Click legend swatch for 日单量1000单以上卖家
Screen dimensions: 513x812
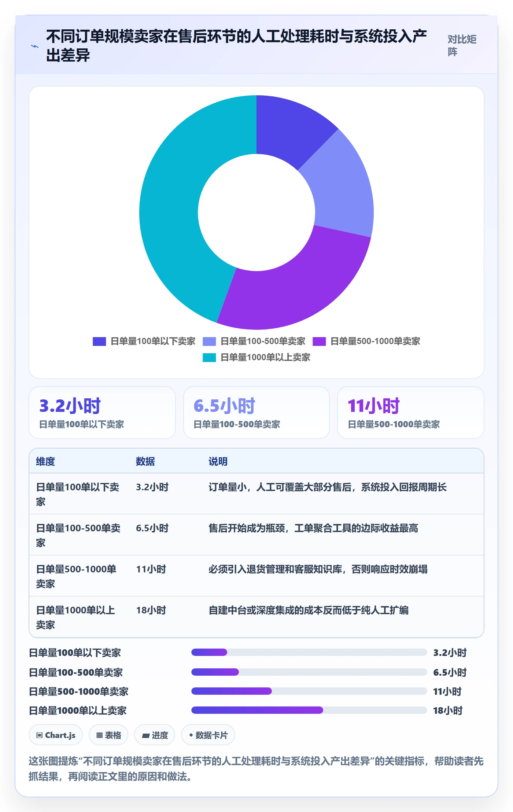pyautogui.click(x=209, y=358)
